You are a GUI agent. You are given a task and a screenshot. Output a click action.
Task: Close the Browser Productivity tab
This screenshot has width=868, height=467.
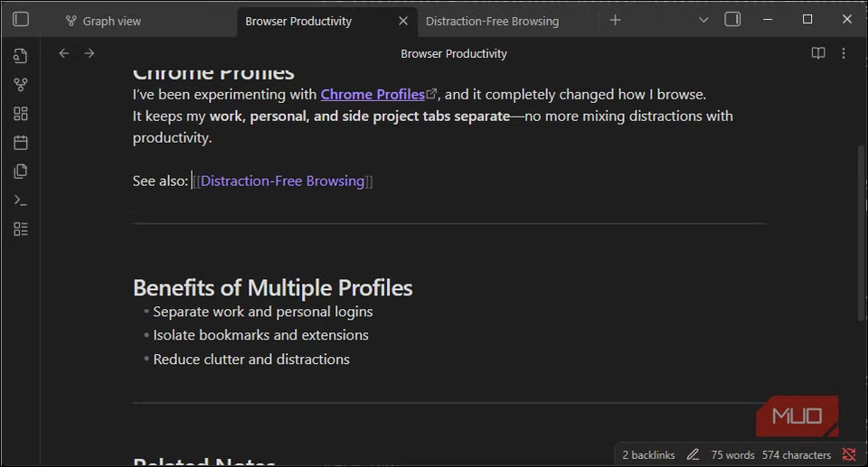pyautogui.click(x=403, y=21)
